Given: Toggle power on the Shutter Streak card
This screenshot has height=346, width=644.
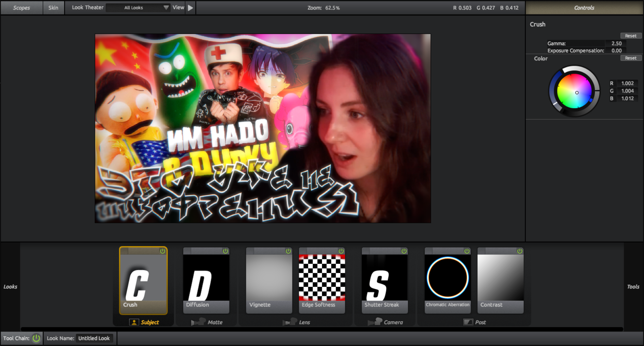Looking at the screenshot, I should (404, 251).
